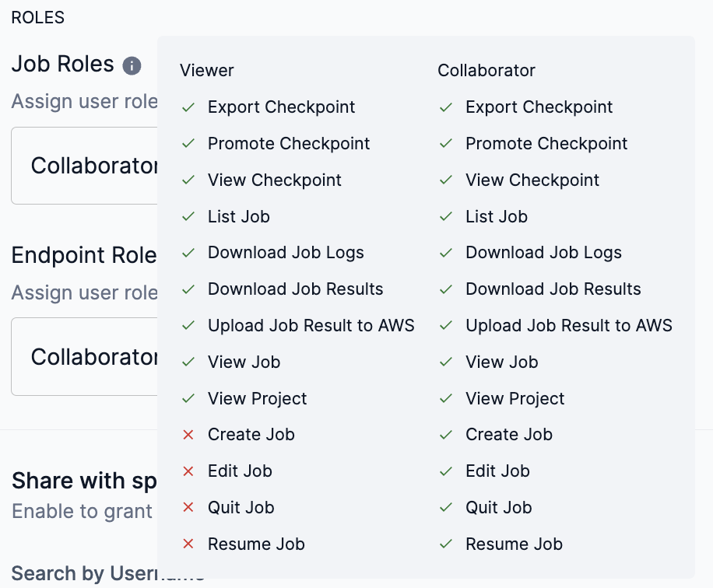
Task: Click the Search by Username field
Action: point(78,574)
